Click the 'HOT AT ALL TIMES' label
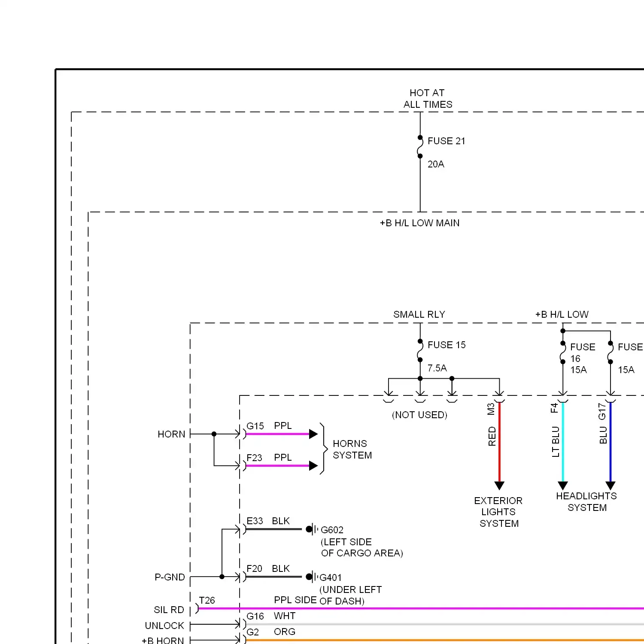 pos(428,99)
